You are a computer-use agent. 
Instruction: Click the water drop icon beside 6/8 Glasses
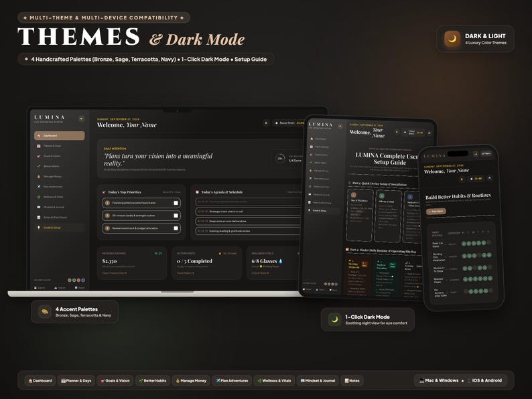tap(281, 261)
